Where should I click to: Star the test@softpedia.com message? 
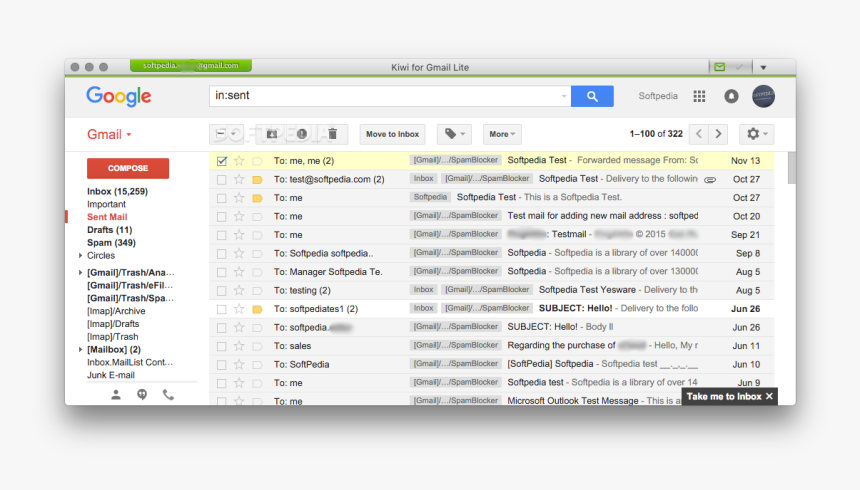239,179
